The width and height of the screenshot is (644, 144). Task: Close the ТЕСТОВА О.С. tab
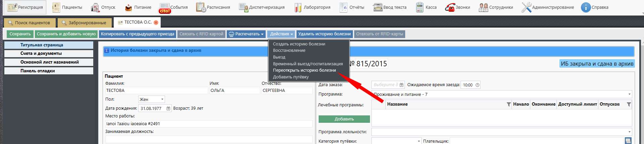pyautogui.click(x=156, y=23)
